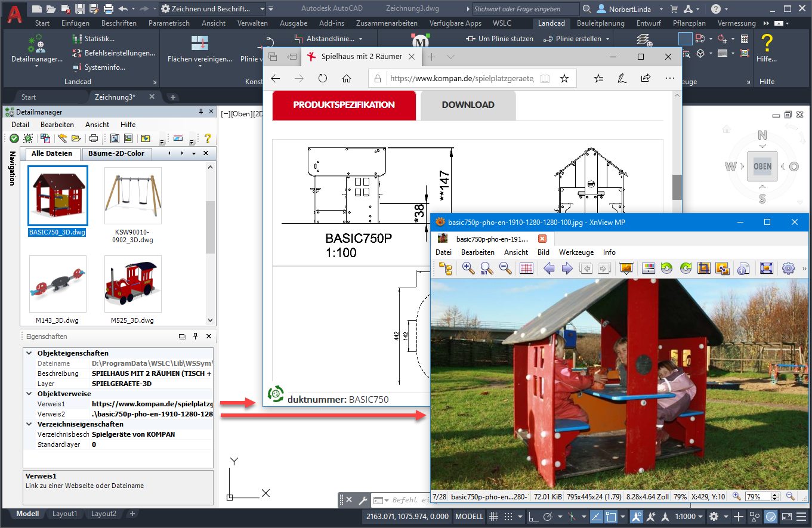
Task: Switch to the Bäume-2D-Color tab
Action: pos(116,153)
